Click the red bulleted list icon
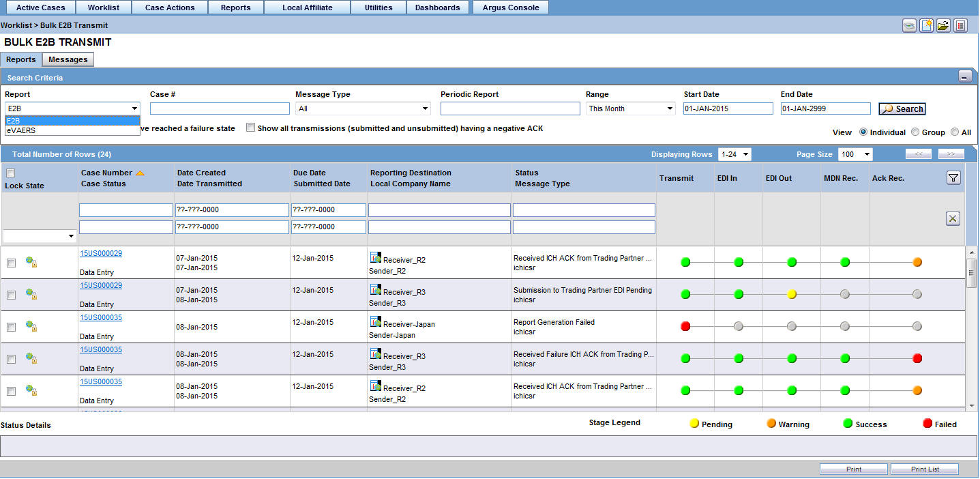980x479 pixels. point(960,26)
